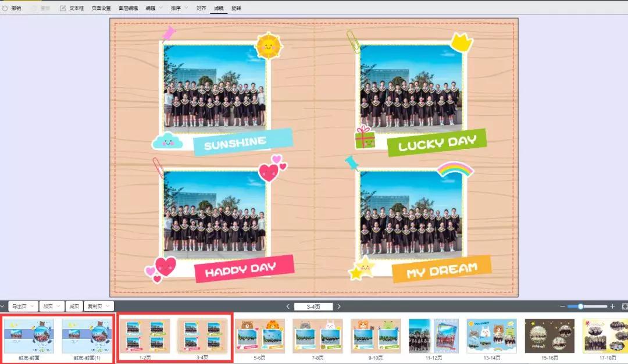
Task: Select the green paperclip sticker
Action: pyautogui.click(x=354, y=42)
